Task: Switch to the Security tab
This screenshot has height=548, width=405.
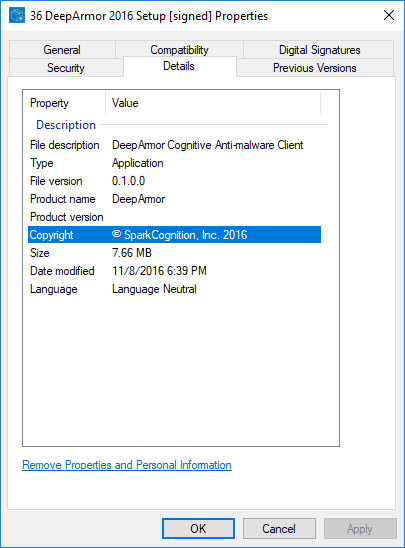Action: pos(66,67)
